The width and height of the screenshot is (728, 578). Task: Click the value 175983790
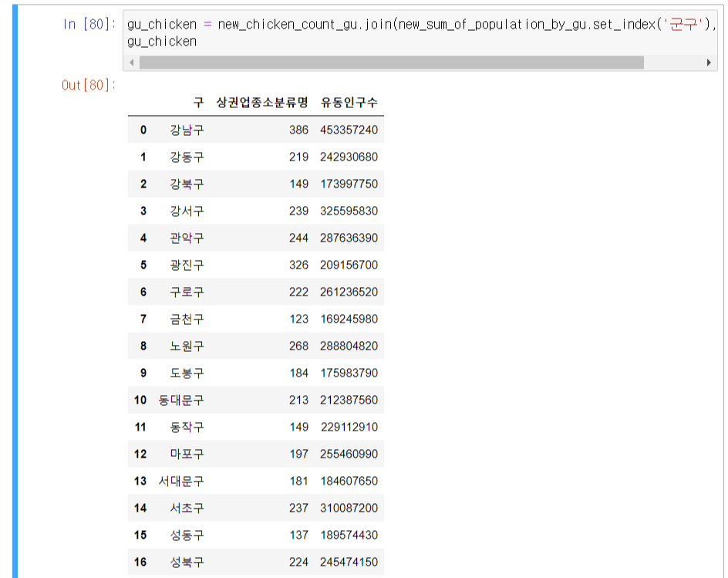click(349, 373)
